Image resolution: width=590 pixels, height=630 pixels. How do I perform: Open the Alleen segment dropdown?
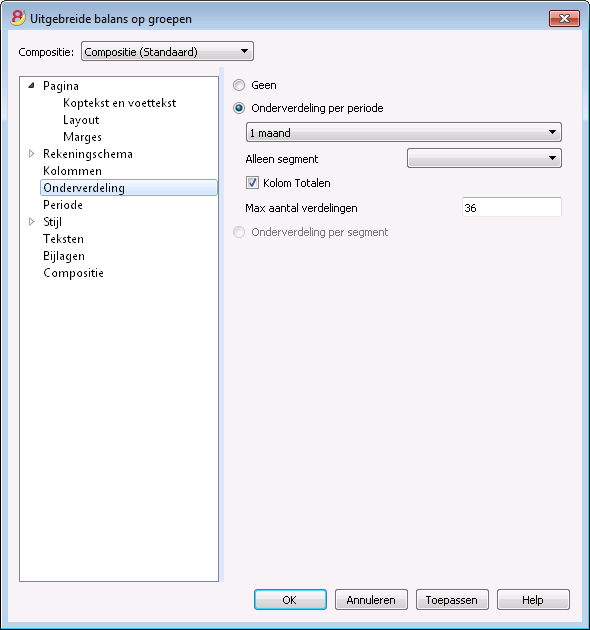click(x=484, y=158)
